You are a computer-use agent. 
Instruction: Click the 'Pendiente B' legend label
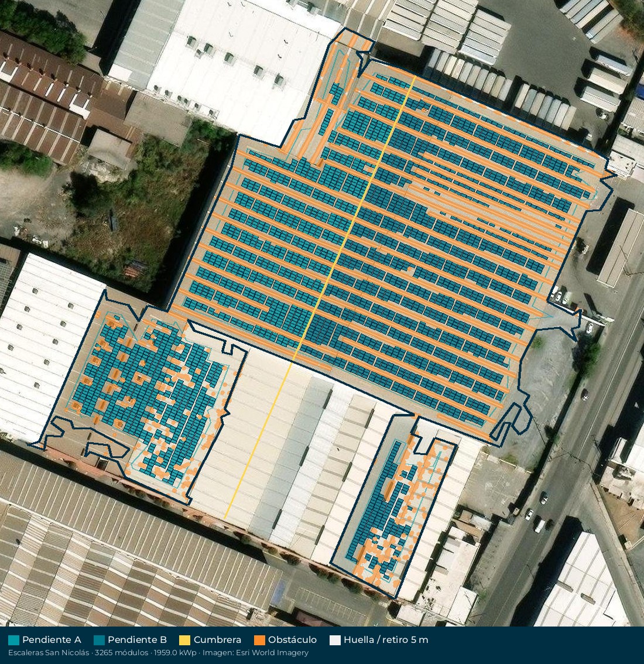click(x=137, y=640)
